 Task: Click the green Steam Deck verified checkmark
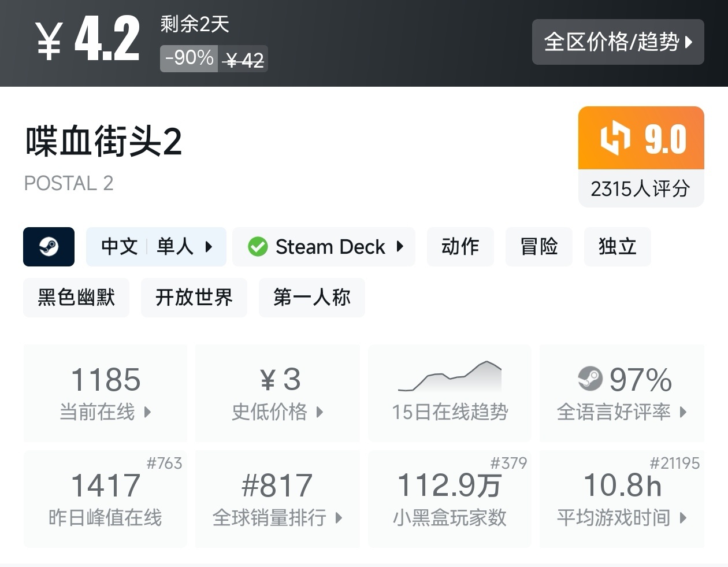click(258, 247)
